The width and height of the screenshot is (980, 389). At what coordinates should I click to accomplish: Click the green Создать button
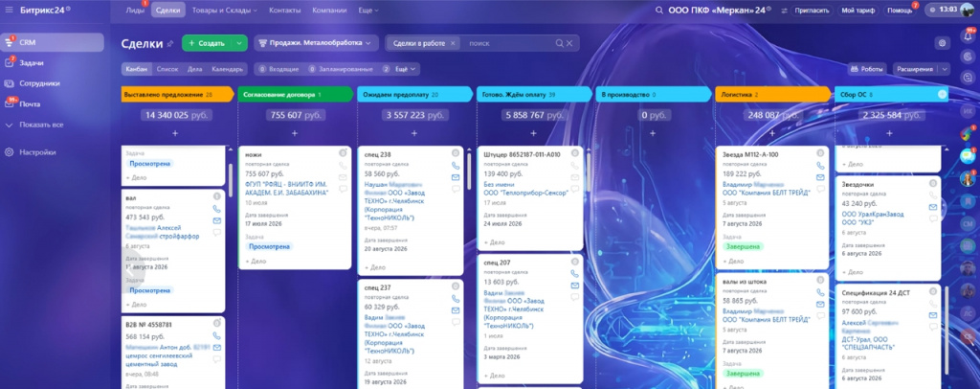click(x=207, y=43)
